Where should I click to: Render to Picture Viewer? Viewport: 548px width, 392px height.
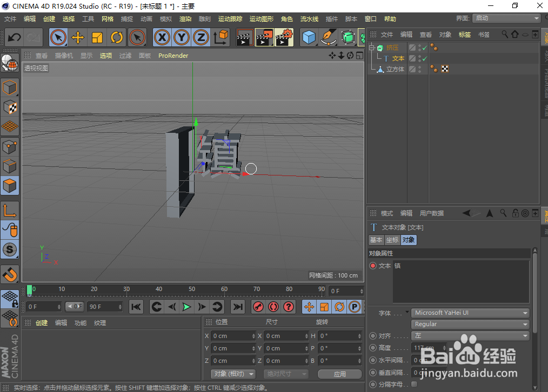pyautogui.click(x=265, y=37)
